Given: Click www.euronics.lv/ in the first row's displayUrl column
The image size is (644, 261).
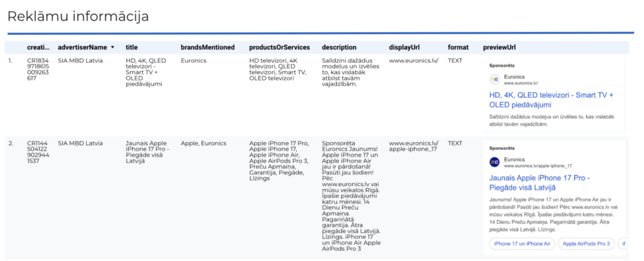Looking at the screenshot, I should click(x=414, y=61).
